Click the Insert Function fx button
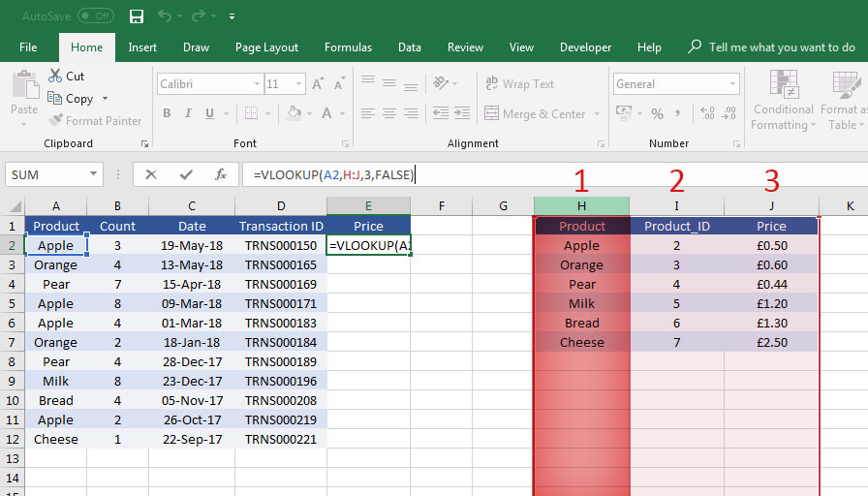Screen dimensions: 868x496 [221, 175]
